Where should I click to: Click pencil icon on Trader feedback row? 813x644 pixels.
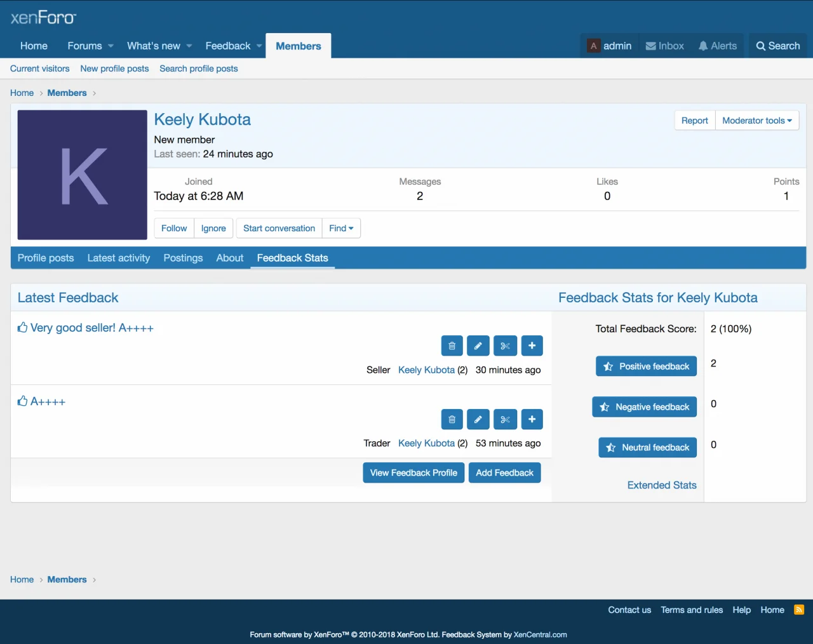pyautogui.click(x=478, y=420)
